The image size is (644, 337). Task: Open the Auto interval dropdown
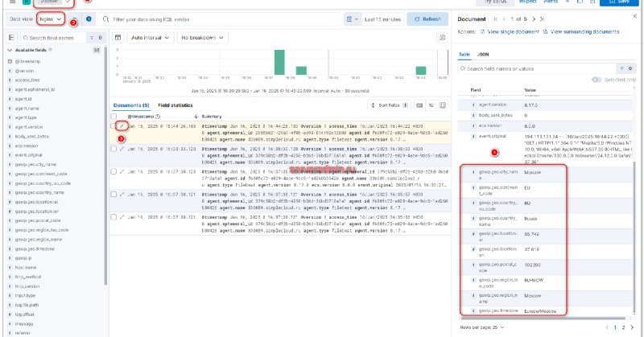150,38
